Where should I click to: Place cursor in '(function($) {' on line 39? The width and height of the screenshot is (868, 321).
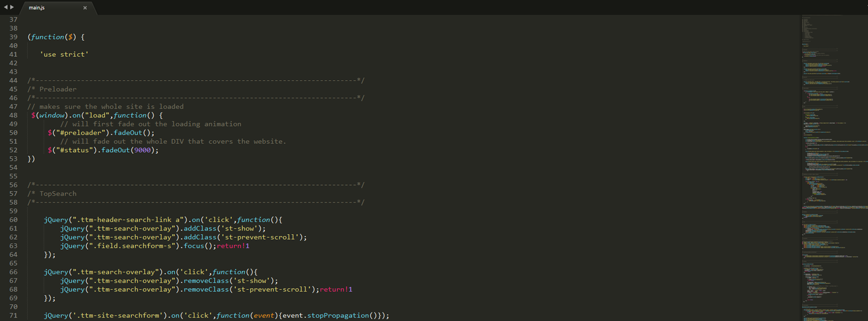pos(56,37)
